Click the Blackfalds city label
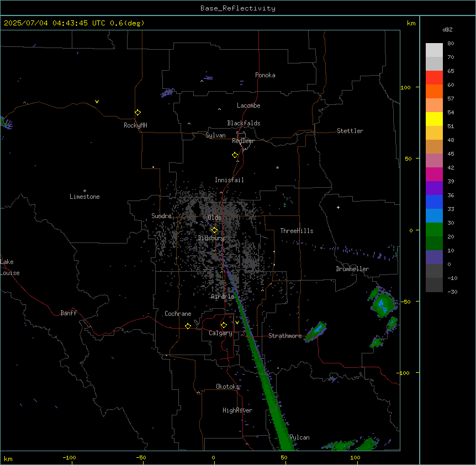Viewport: 476px width, 465px height. coord(244,123)
